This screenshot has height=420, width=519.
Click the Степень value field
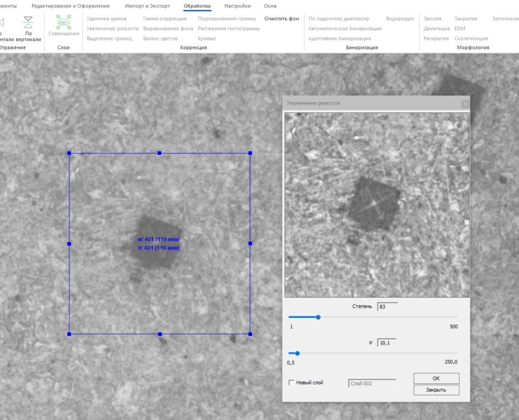pos(388,306)
